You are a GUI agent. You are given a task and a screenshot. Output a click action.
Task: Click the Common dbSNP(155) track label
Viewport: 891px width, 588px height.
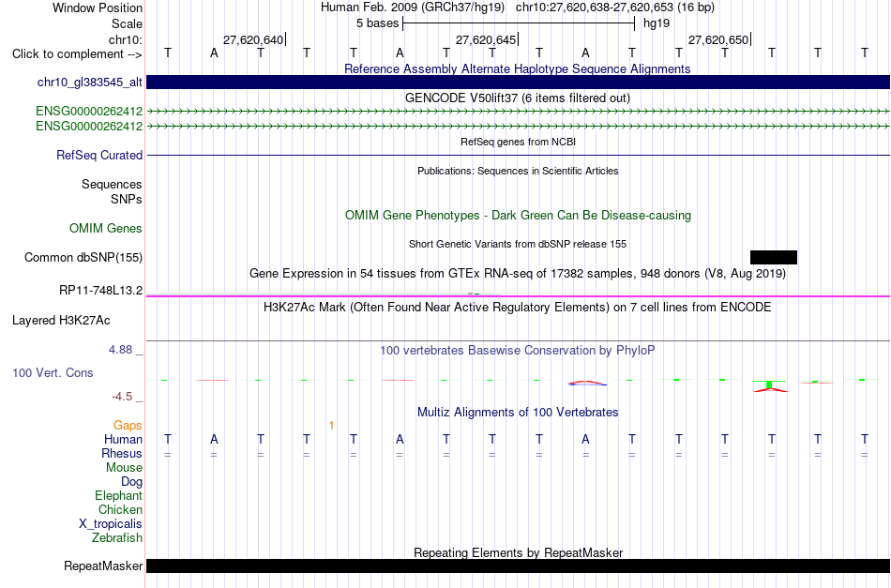point(83,257)
